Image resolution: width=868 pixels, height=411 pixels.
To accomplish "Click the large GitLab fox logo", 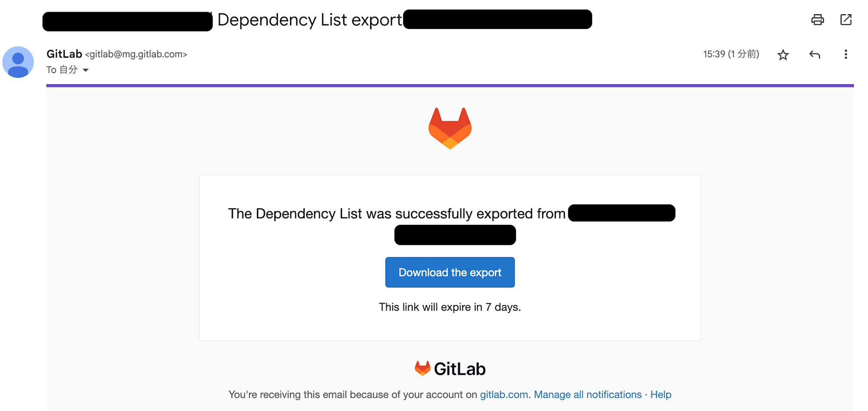I will point(450,128).
